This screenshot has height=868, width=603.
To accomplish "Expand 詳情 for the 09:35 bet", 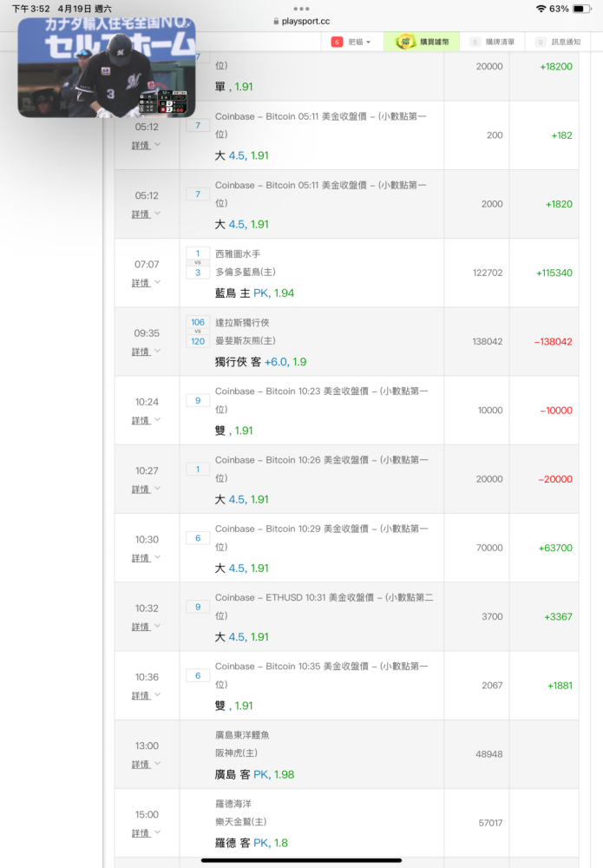I will (x=146, y=352).
